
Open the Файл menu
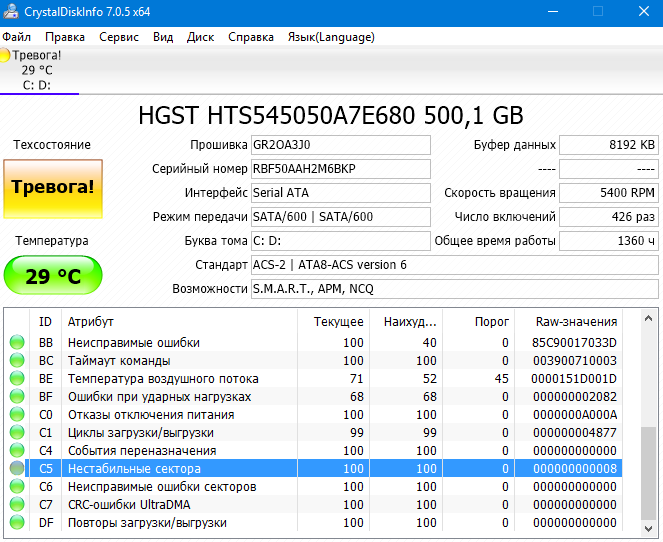[16, 37]
